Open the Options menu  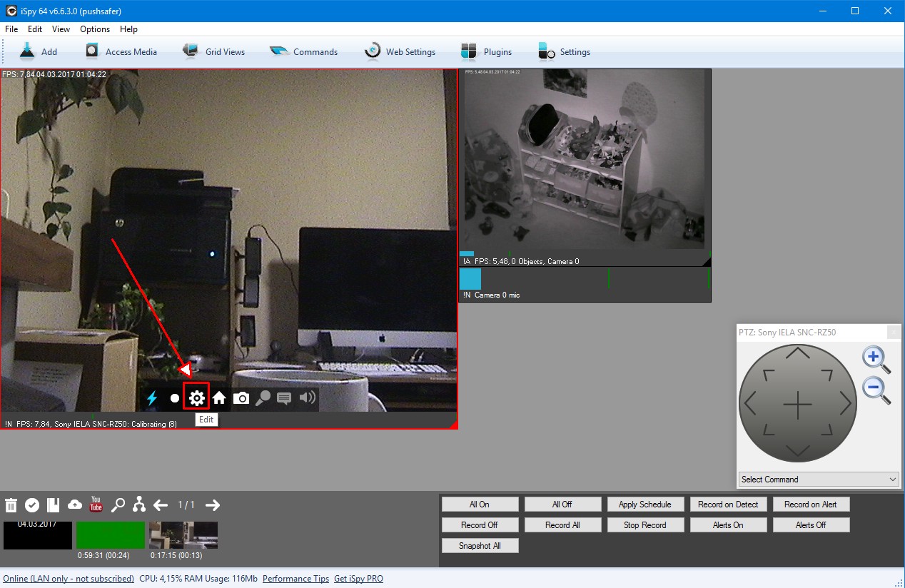pyautogui.click(x=95, y=29)
